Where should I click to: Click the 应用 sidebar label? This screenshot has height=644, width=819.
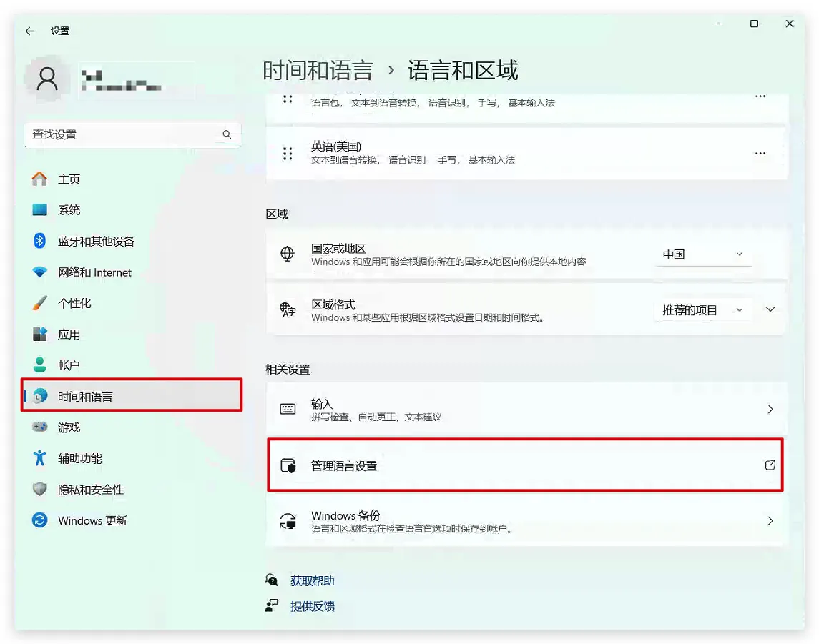[69, 334]
